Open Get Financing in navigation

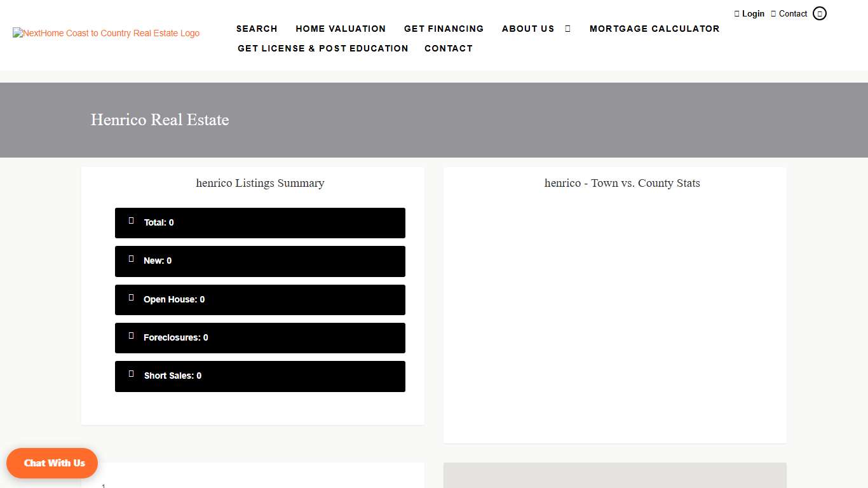click(444, 29)
